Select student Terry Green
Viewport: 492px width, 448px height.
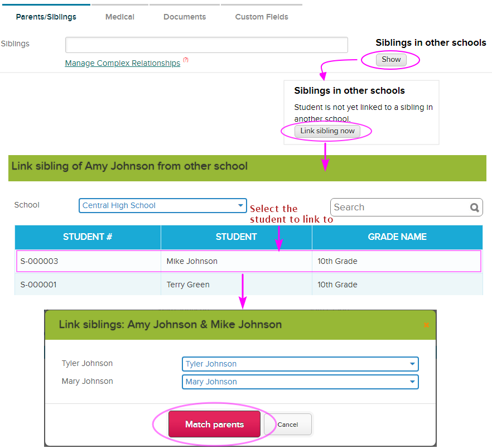pos(188,285)
